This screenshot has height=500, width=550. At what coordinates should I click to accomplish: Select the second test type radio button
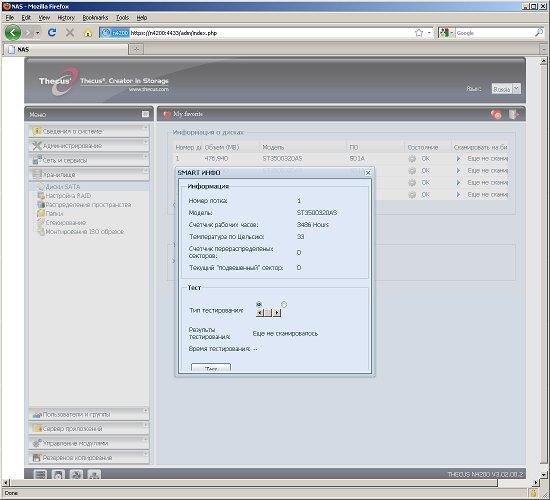point(284,304)
